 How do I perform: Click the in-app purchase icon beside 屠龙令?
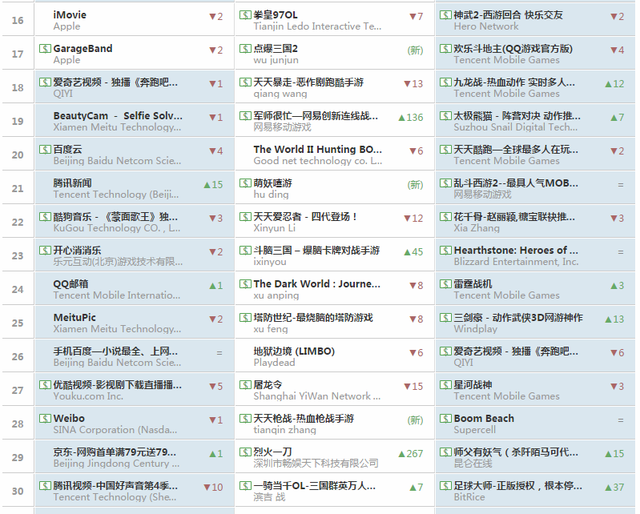coord(245,385)
